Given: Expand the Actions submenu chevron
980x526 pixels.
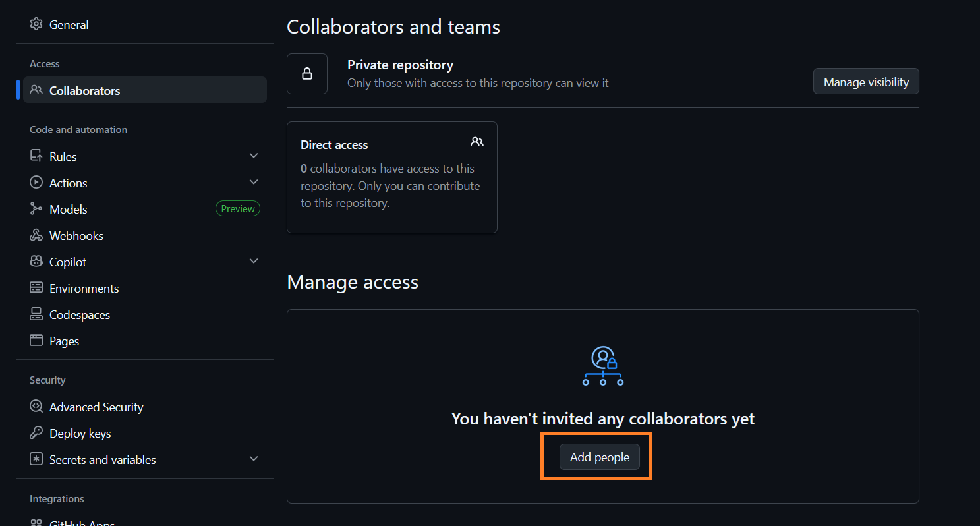Looking at the screenshot, I should (x=254, y=183).
